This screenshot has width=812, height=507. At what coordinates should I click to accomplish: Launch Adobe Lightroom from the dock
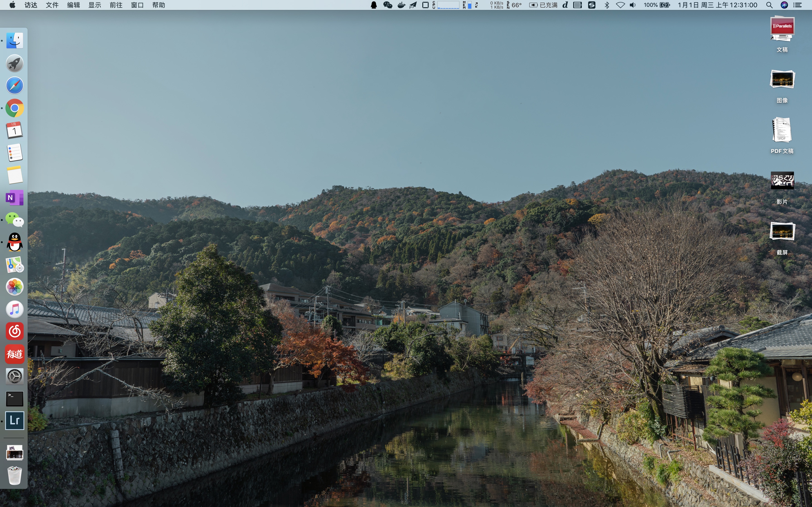(x=14, y=421)
